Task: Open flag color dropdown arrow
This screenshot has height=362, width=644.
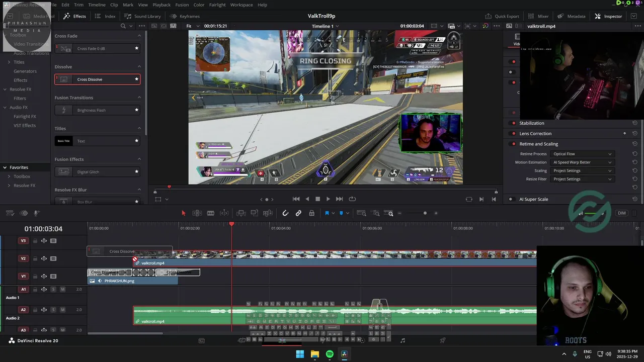Action: [x=333, y=213]
